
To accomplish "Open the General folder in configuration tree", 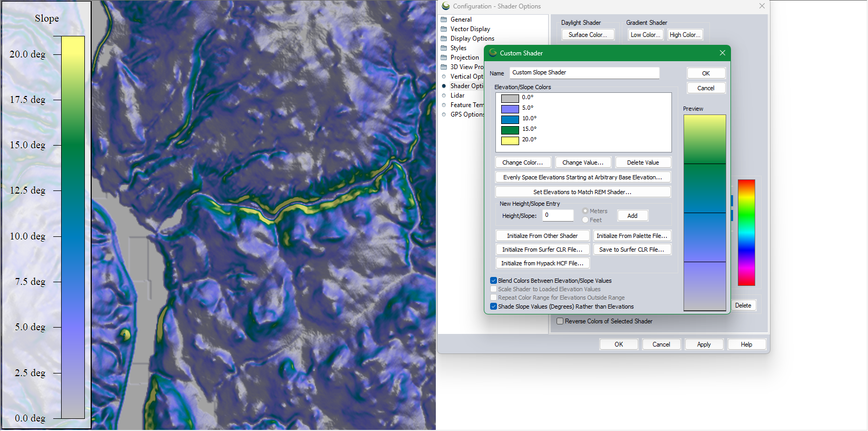I will coord(461,20).
